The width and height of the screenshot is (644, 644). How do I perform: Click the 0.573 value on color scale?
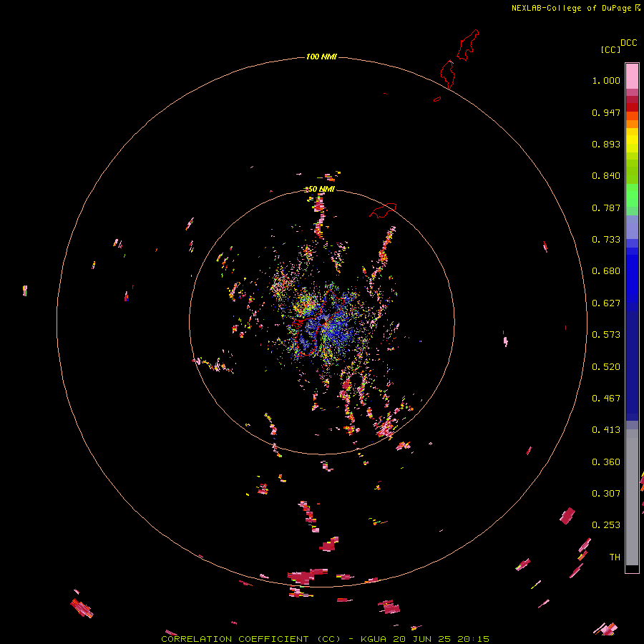[606, 335]
